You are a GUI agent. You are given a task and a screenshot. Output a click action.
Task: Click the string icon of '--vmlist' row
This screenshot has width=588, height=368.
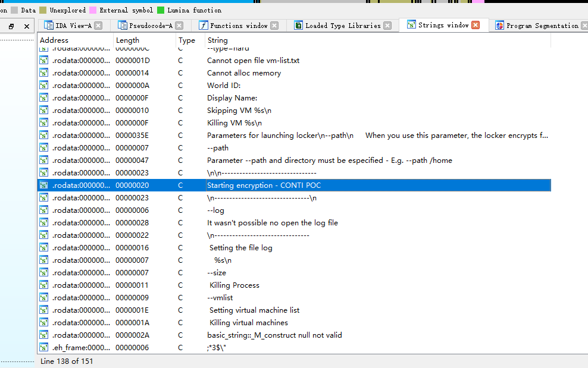[x=44, y=297]
